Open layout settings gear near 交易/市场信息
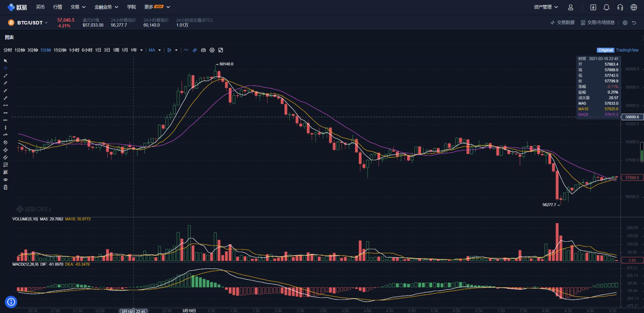 click(625, 23)
